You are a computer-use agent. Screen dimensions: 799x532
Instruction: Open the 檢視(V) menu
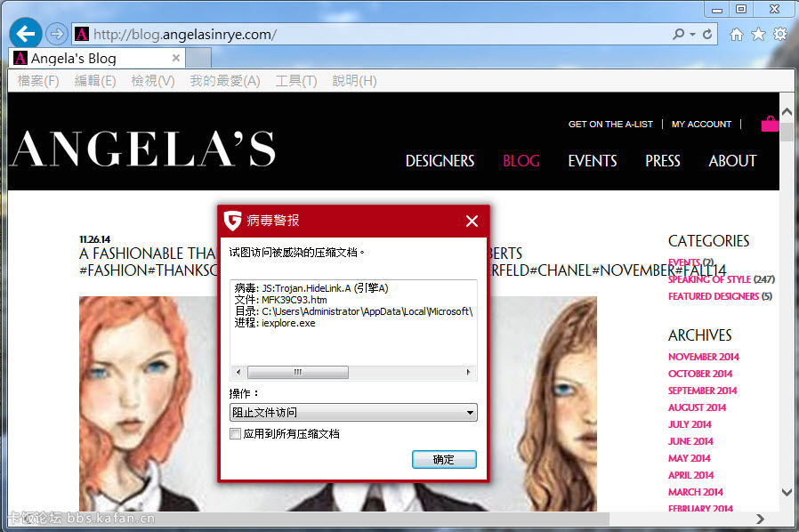153,81
